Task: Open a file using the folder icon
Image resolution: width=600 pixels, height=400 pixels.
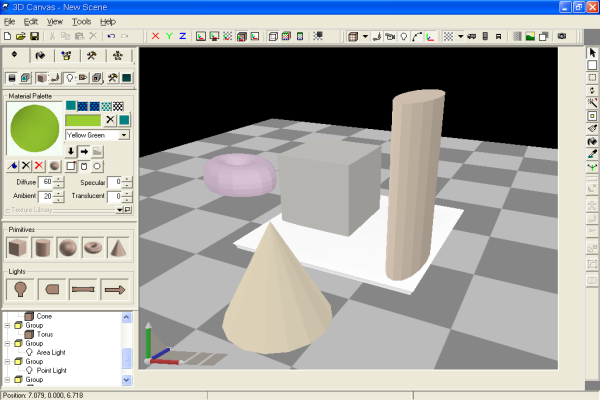Action: [x=21, y=36]
